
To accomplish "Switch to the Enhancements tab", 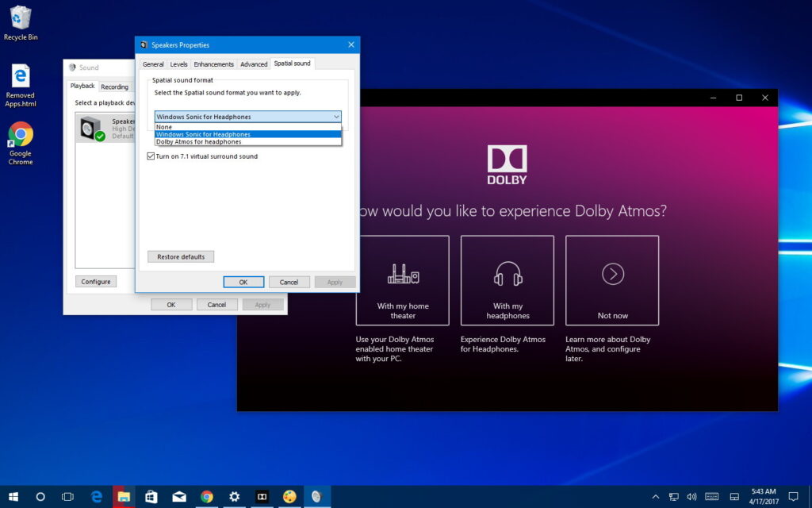I will pyautogui.click(x=213, y=63).
